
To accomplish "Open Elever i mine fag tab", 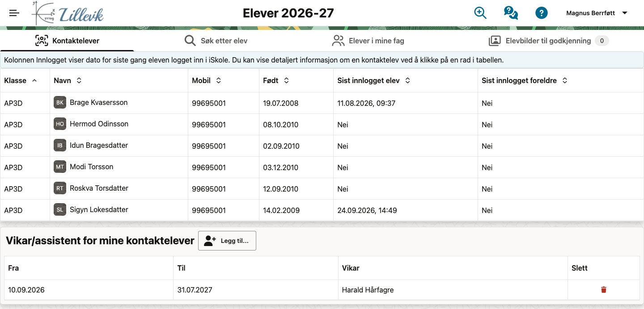I will (368, 41).
